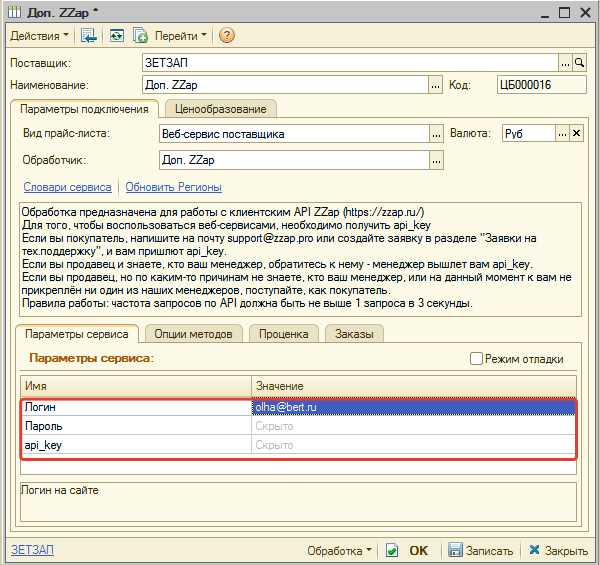Click the Наименование input field

pyautogui.click(x=285, y=85)
